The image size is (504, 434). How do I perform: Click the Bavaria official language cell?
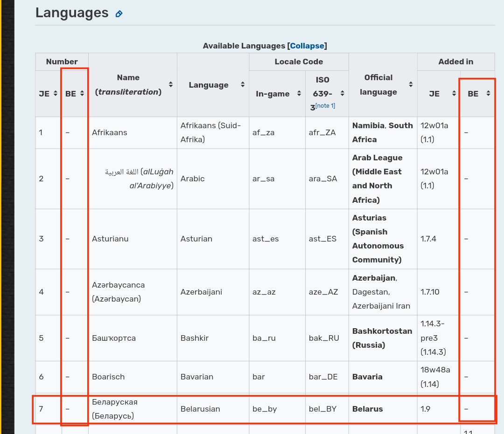tap(367, 377)
